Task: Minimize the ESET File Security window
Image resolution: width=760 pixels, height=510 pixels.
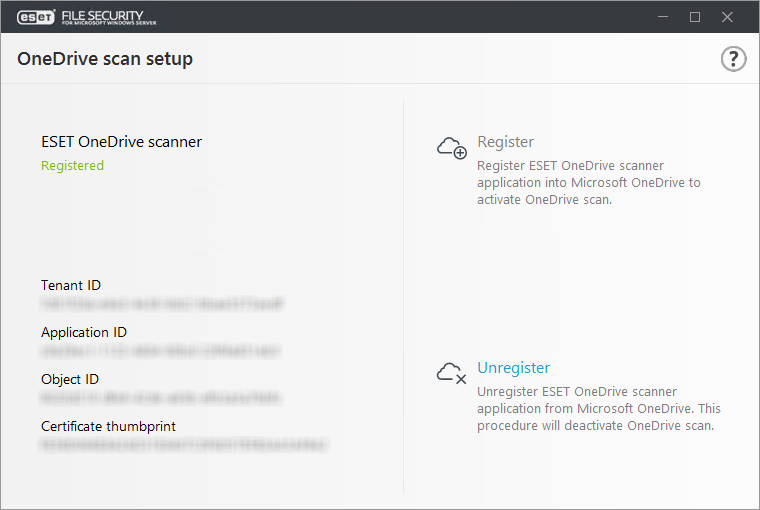Action: coord(663,17)
